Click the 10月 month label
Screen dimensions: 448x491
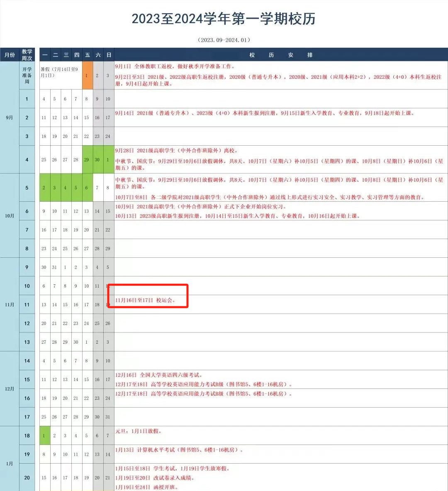coord(10,216)
